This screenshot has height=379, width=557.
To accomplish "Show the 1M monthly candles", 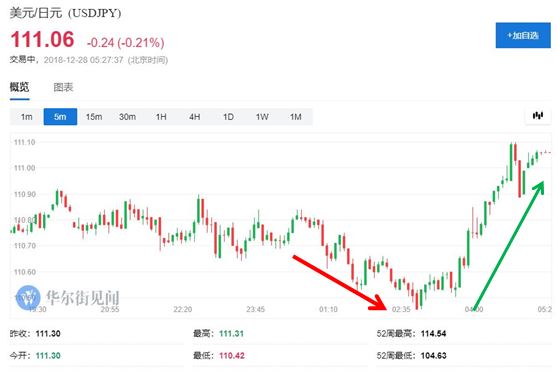I will point(296,117).
